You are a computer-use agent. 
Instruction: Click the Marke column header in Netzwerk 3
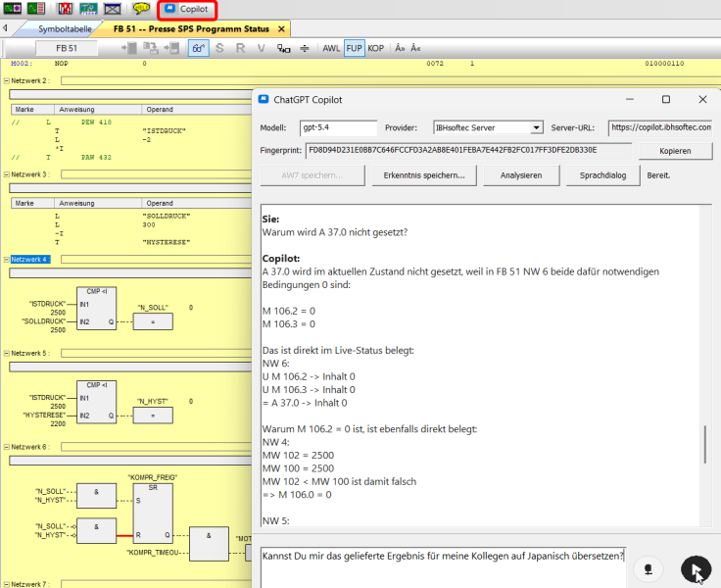[x=32, y=204]
